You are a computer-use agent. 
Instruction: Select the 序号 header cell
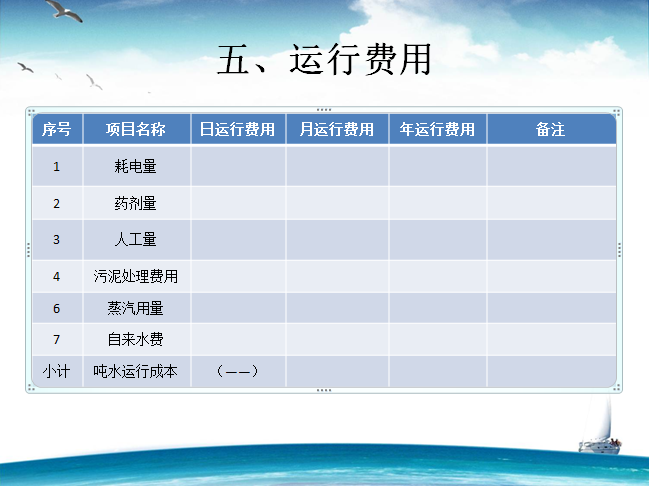pyautogui.click(x=57, y=129)
